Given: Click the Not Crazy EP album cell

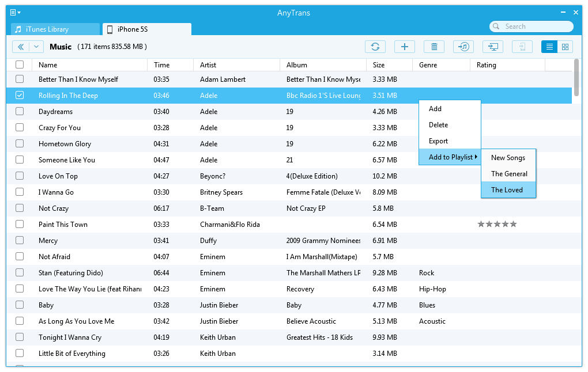Looking at the screenshot, I should tap(306, 208).
